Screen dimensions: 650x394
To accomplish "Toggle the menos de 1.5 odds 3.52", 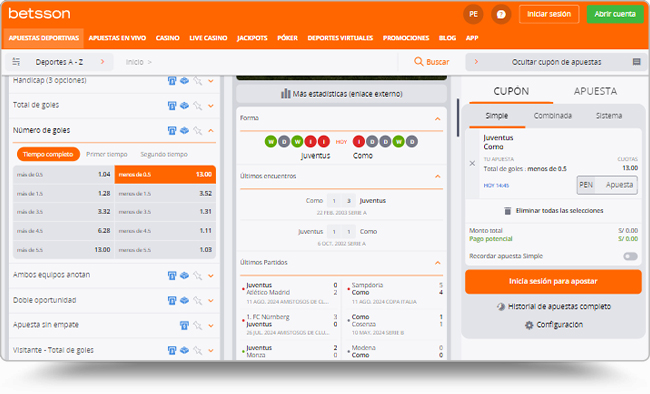I will 165,194.
